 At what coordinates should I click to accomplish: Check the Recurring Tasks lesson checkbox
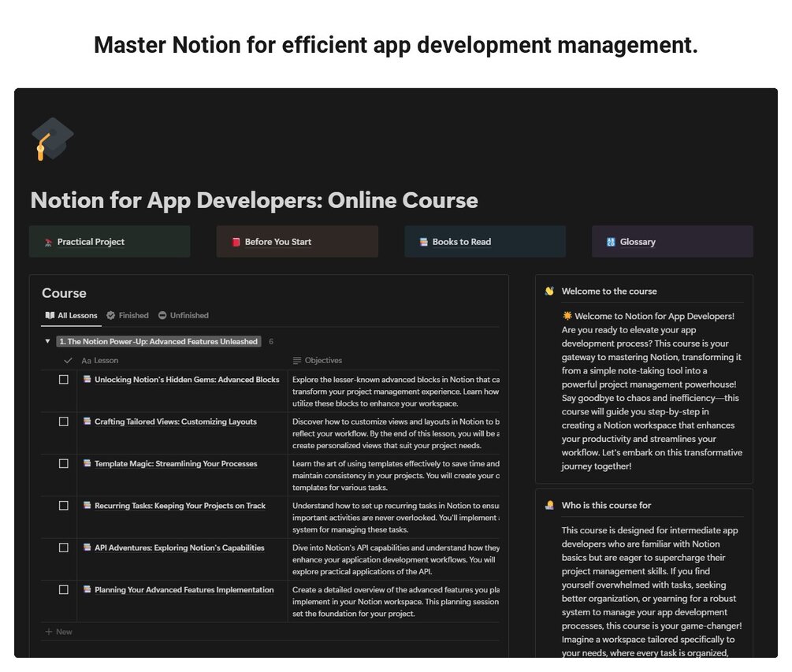coord(64,506)
